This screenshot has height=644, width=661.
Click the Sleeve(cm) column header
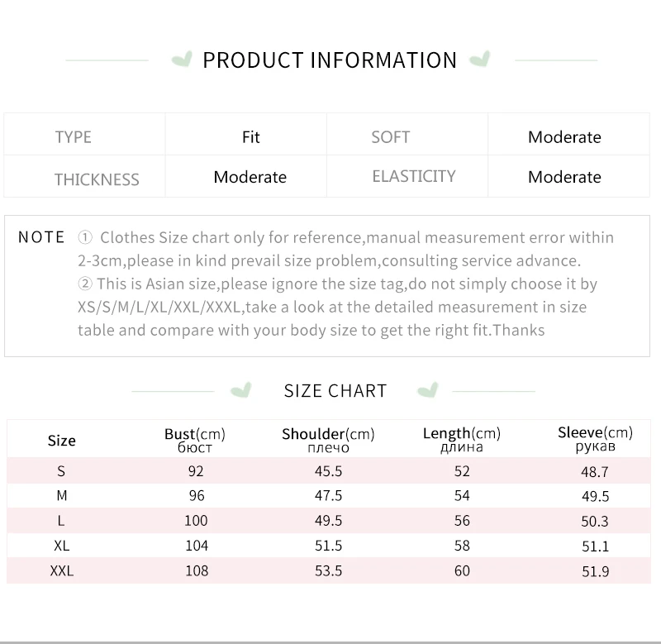[x=595, y=438]
